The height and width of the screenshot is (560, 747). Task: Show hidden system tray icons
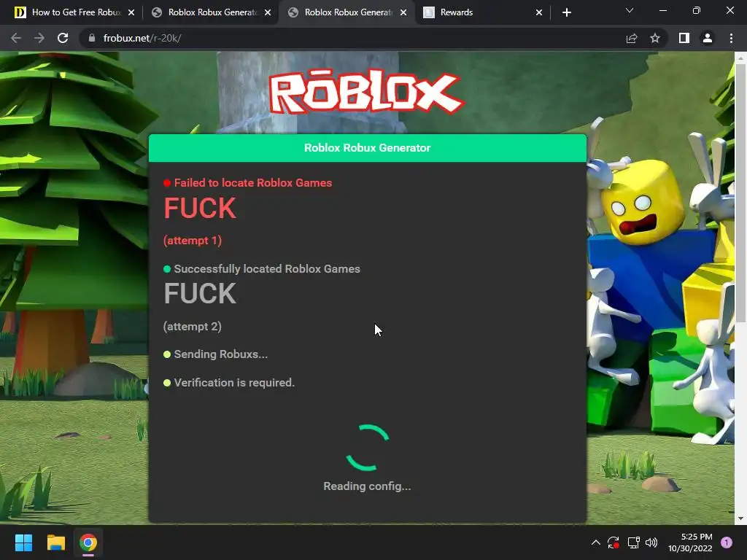595,542
